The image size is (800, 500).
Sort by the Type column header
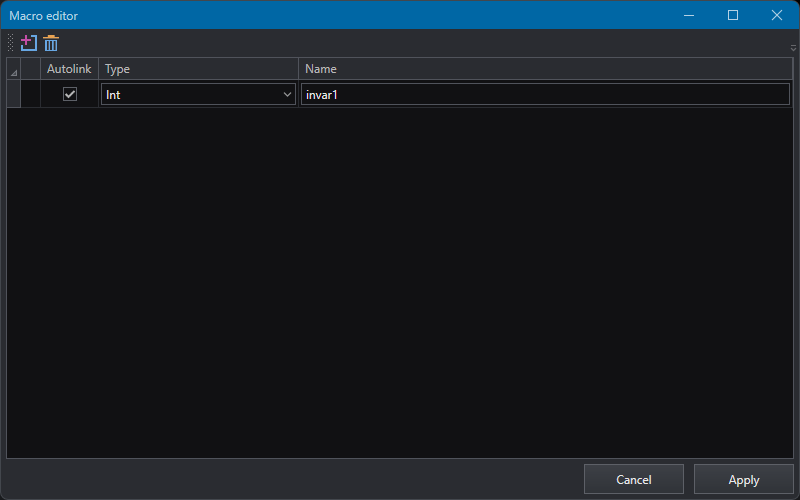198,68
